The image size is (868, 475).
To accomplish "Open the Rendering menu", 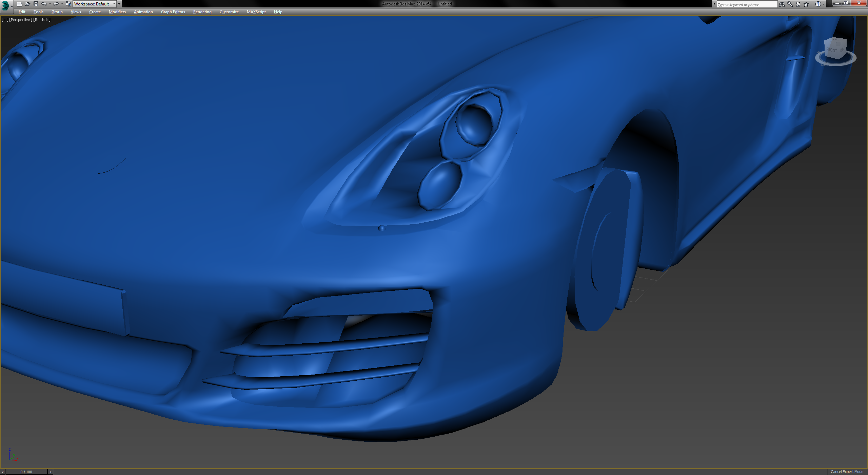I will coord(202,12).
